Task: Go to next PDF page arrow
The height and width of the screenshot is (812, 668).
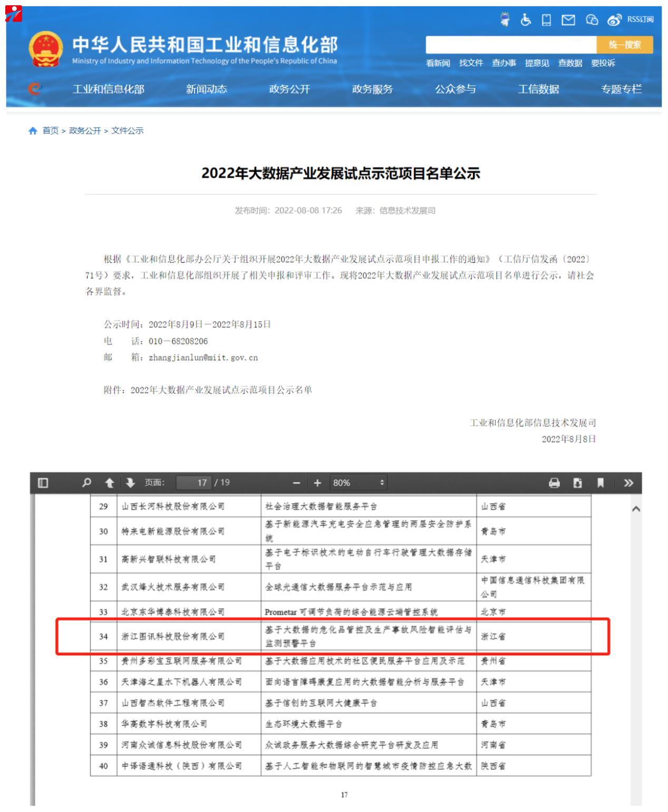Action: 130,483
